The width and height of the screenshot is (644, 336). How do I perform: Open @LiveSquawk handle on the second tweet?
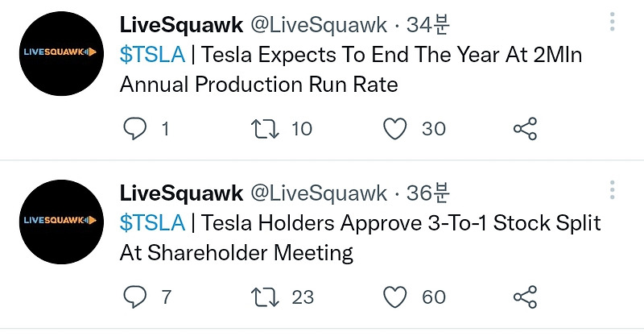coord(319,193)
